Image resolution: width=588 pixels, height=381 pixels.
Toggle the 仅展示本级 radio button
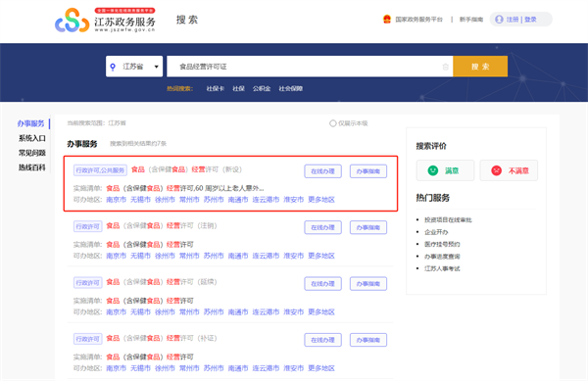pos(332,123)
